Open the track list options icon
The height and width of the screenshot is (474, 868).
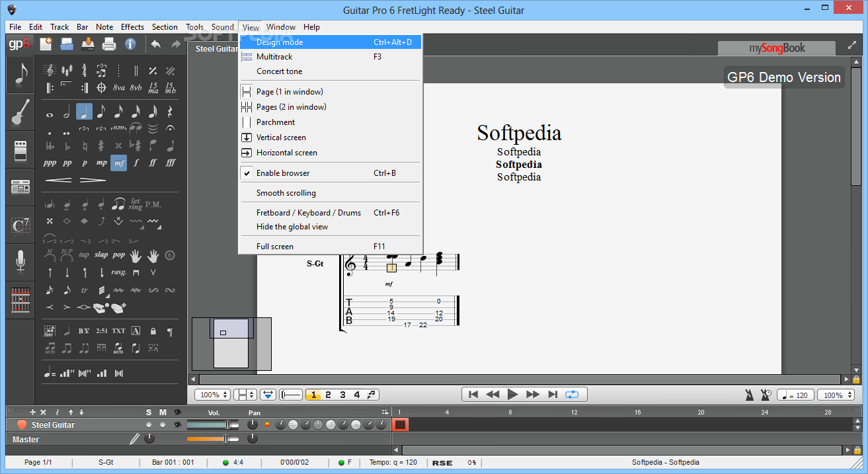(385, 413)
